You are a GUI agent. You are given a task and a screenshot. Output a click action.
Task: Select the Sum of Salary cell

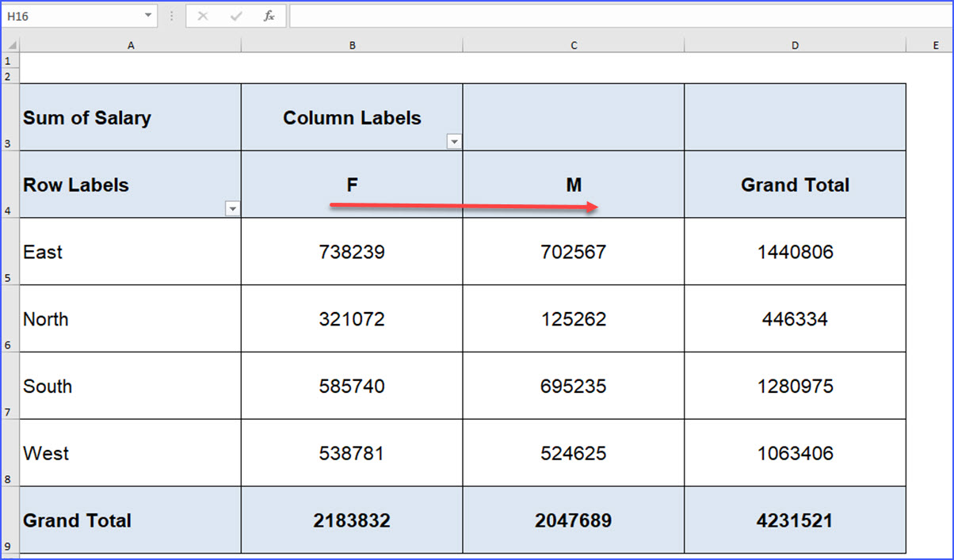click(131, 116)
